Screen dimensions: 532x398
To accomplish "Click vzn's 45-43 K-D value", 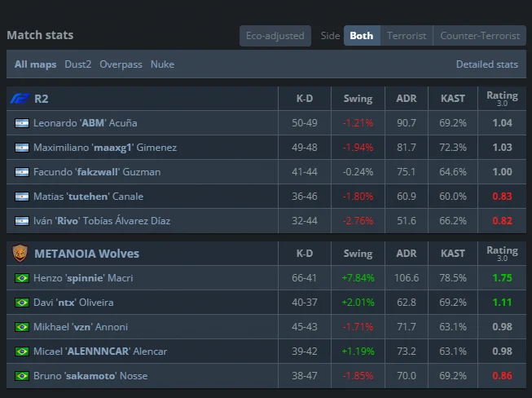I will click(305, 327).
